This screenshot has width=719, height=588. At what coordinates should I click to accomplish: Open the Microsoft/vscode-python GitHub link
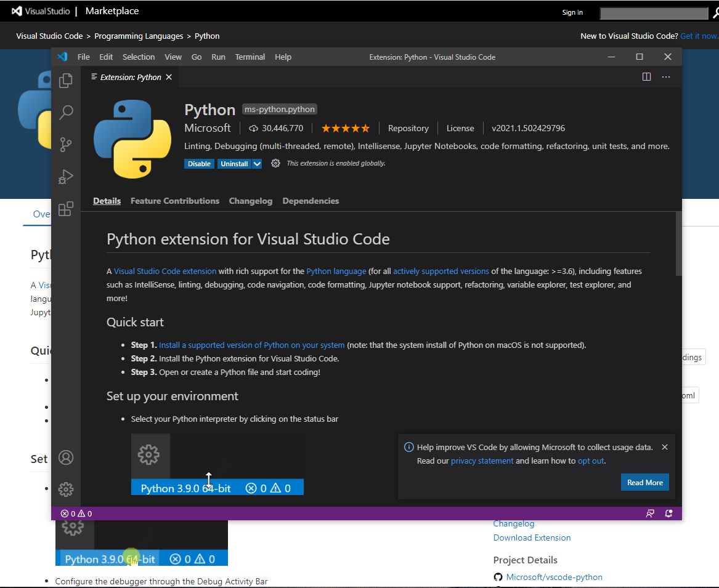[554, 577]
